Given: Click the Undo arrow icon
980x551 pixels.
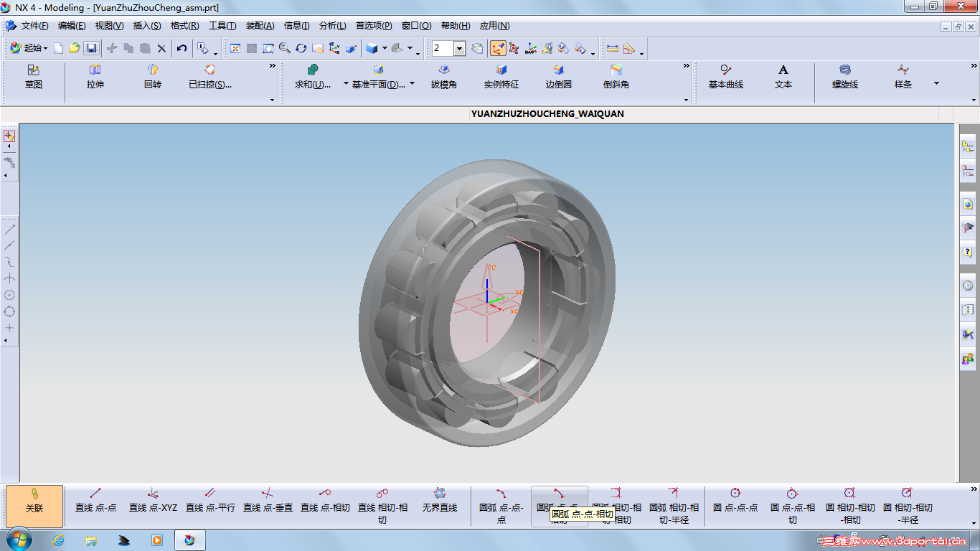Looking at the screenshot, I should [x=182, y=48].
